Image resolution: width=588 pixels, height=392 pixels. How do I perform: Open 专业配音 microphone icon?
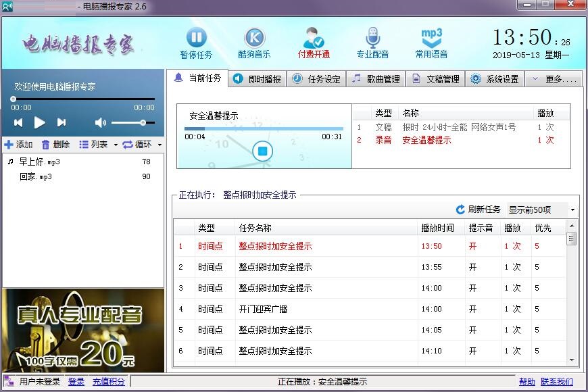coord(372,37)
